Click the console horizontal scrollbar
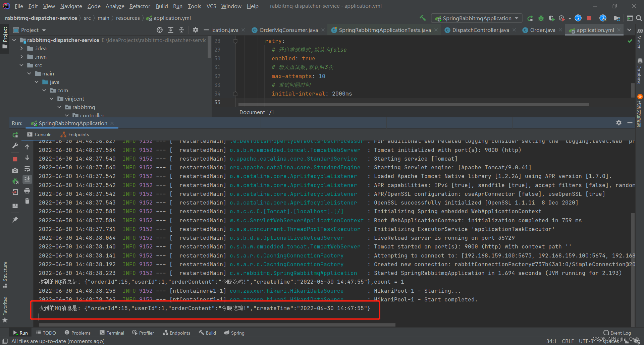The height and width of the screenshot is (345, 644). (x=217, y=325)
